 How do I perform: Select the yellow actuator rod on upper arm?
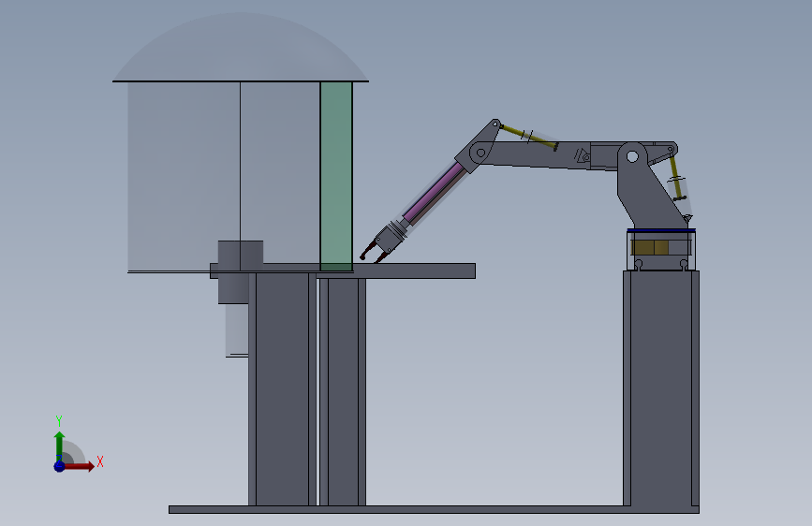click(528, 137)
